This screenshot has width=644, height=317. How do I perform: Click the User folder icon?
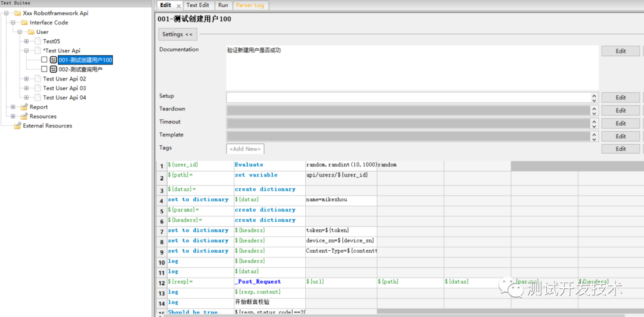click(31, 32)
